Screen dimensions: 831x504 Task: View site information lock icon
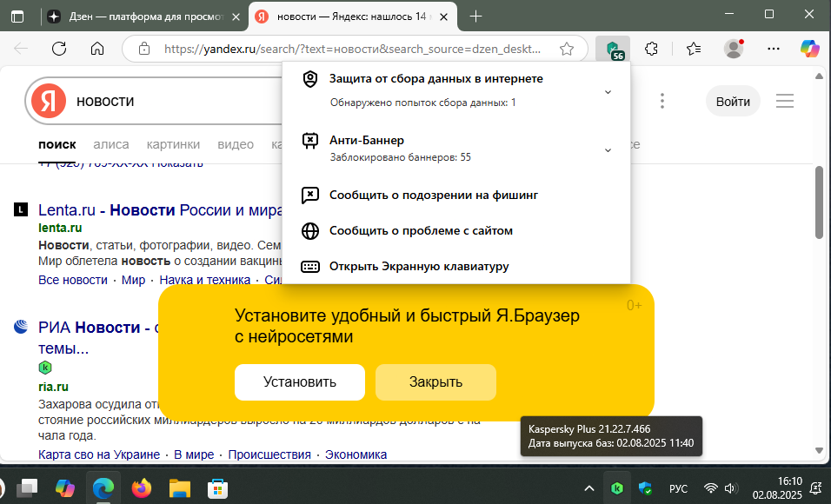click(x=144, y=50)
